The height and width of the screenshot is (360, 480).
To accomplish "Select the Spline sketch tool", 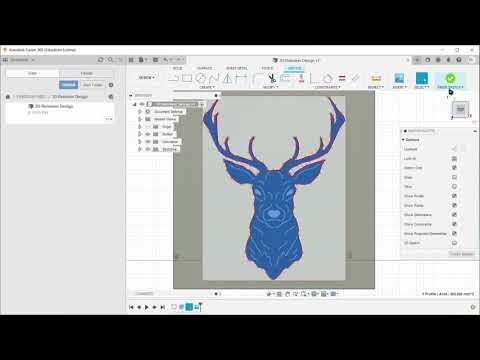I will pos(214,78).
